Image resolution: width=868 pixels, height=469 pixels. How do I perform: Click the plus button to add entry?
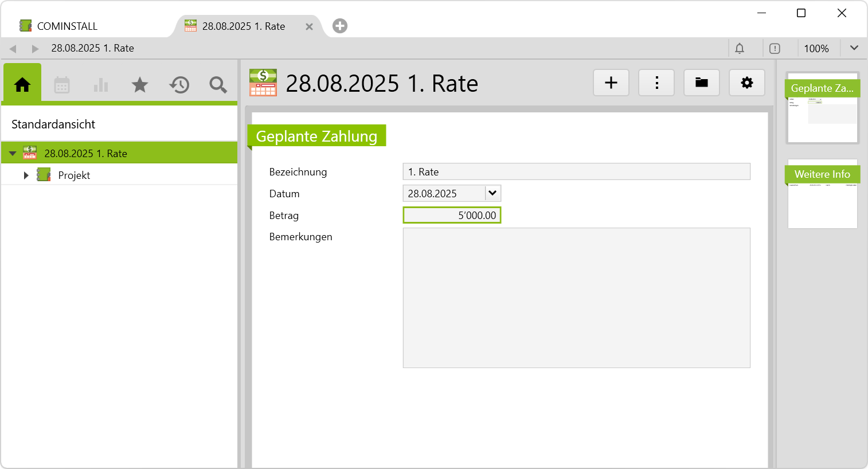pyautogui.click(x=611, y=83)
